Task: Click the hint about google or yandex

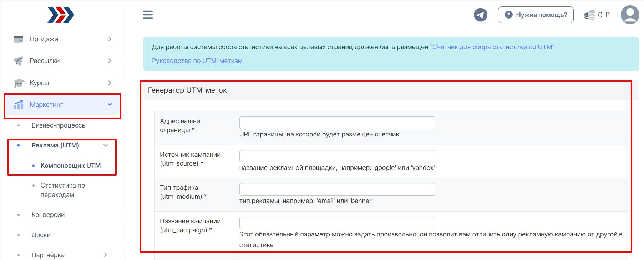Action: coord(337,168)
